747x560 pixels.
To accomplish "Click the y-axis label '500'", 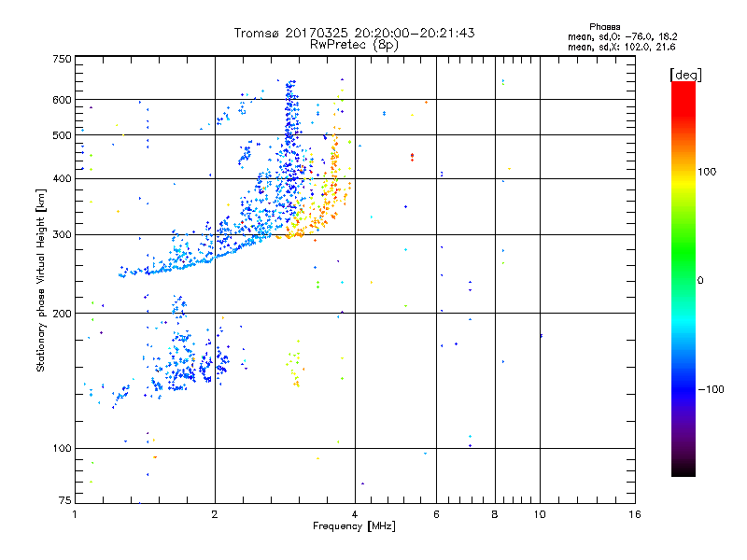I will pyautogui.click(x=62, y=135).
